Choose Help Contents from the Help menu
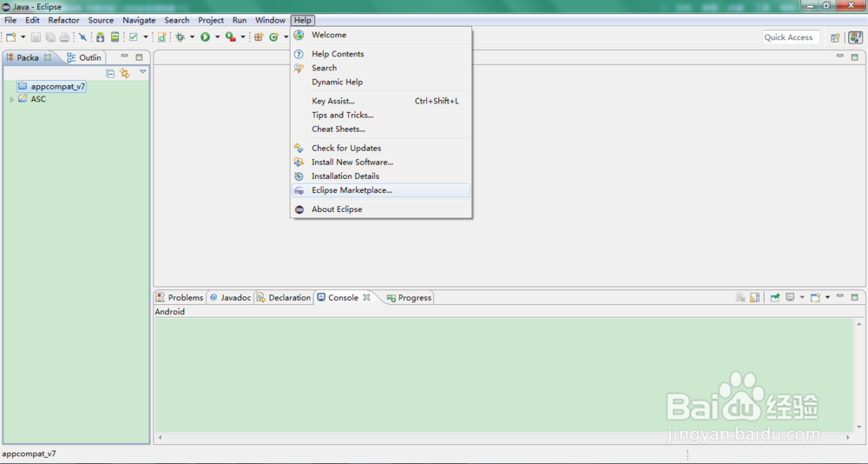868x464 pixels. pos(381,54)
